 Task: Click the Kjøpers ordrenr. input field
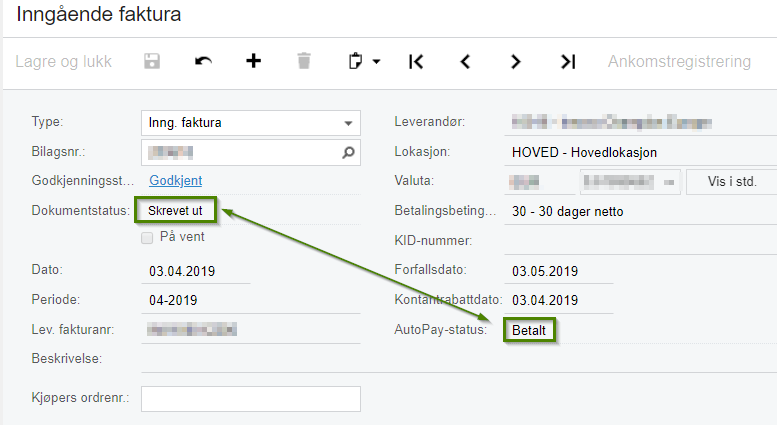[251, 399]
